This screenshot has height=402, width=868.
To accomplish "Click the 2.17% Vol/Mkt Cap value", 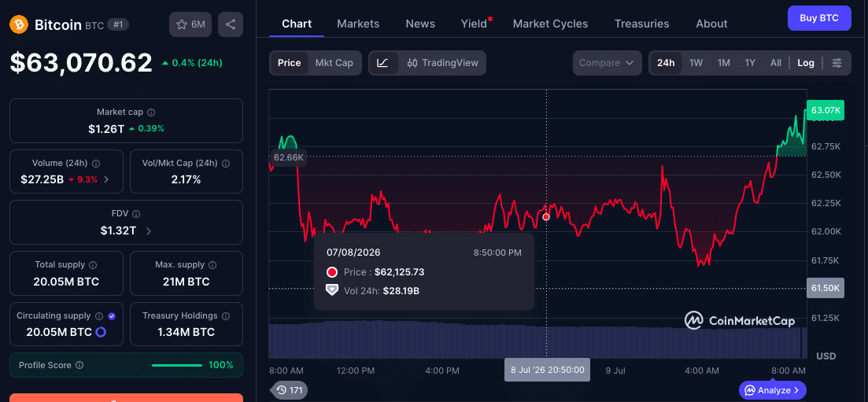I will coord(186,179).
